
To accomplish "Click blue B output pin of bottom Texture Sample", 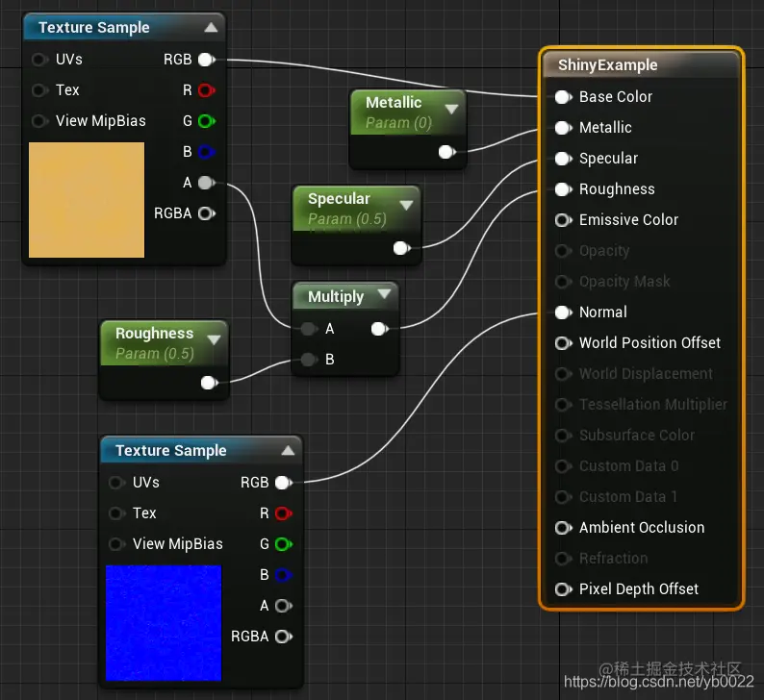I will tap(284, 575).
